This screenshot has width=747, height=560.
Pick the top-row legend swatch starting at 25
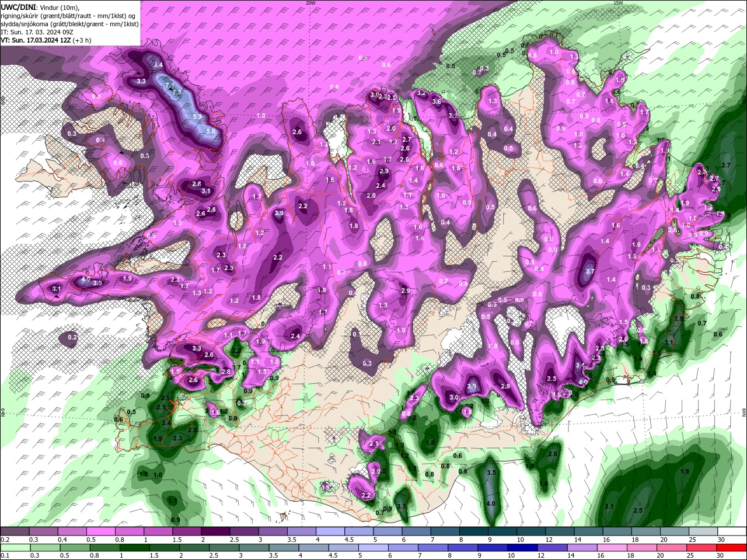click(703, 531)
